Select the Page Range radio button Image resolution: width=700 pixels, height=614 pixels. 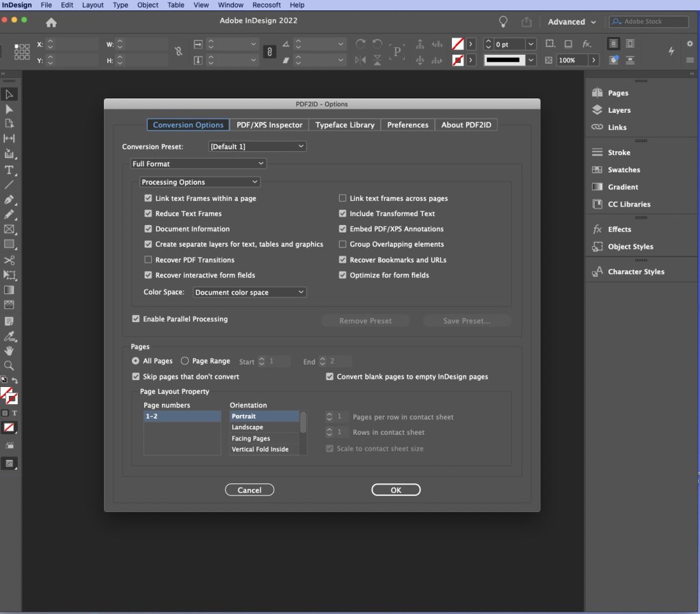coord(185,361)
